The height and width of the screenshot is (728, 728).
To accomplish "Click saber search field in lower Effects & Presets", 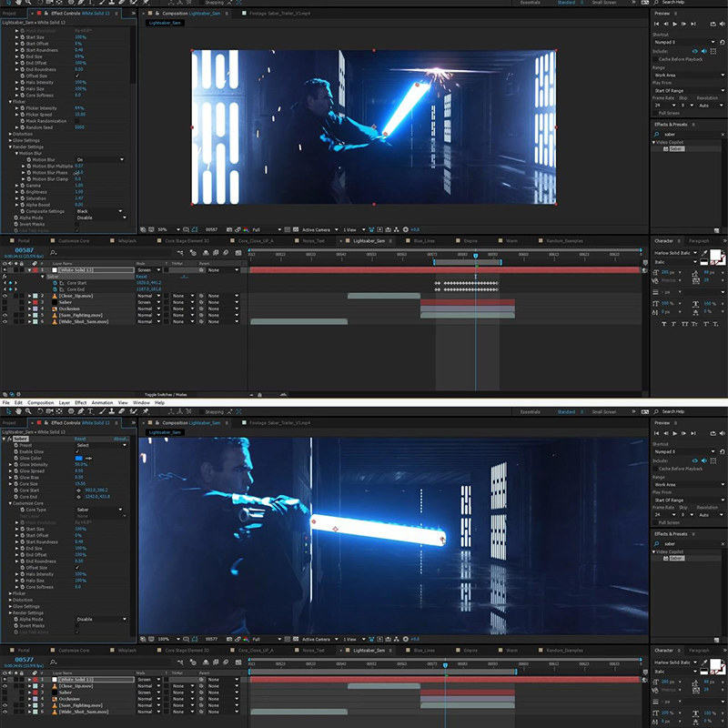I will coord(690,543).
